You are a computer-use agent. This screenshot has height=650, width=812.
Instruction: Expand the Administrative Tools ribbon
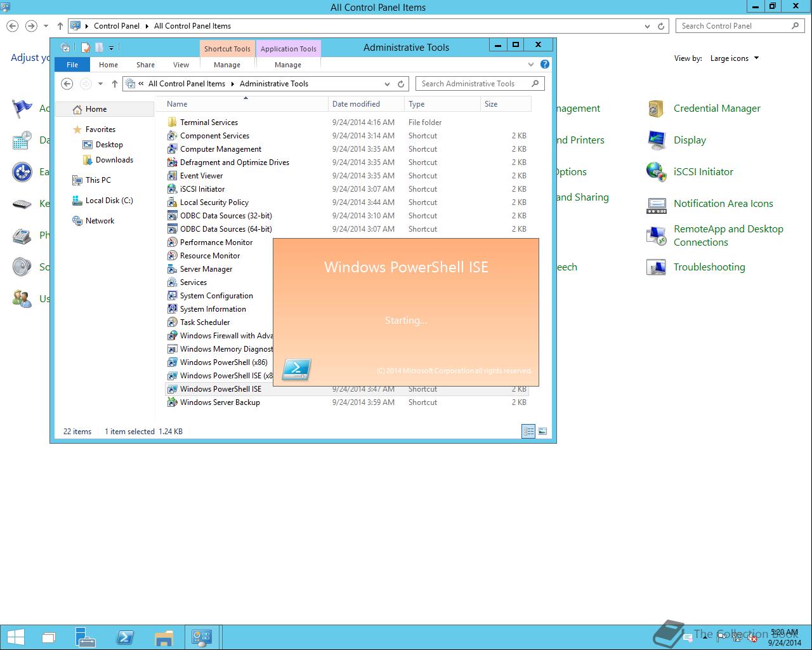[x=531, y=64]
